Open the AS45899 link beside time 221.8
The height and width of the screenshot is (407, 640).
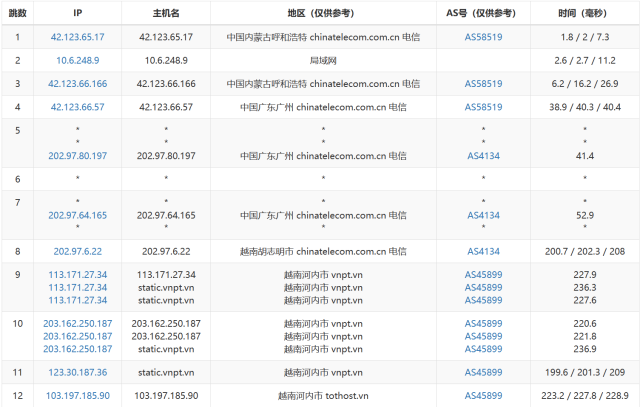[483, 336]
